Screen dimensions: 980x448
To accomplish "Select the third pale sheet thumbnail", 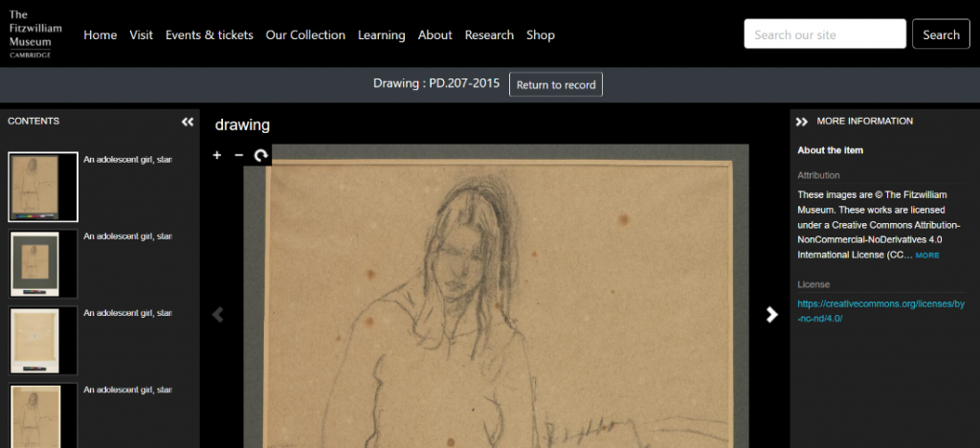I will tap(43, 340).
